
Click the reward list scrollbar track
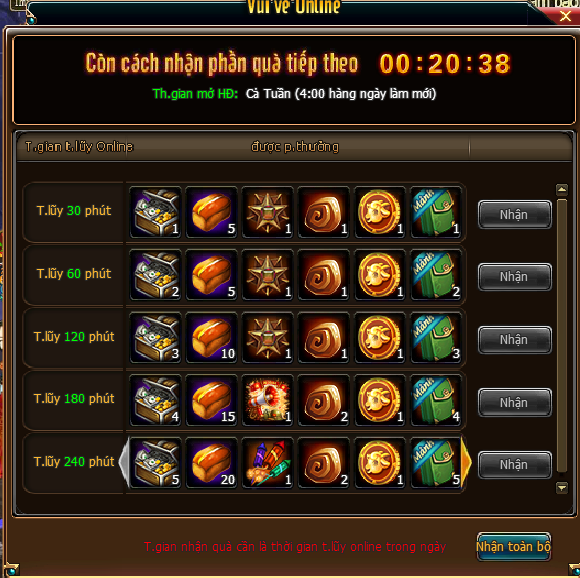[562, 336]
